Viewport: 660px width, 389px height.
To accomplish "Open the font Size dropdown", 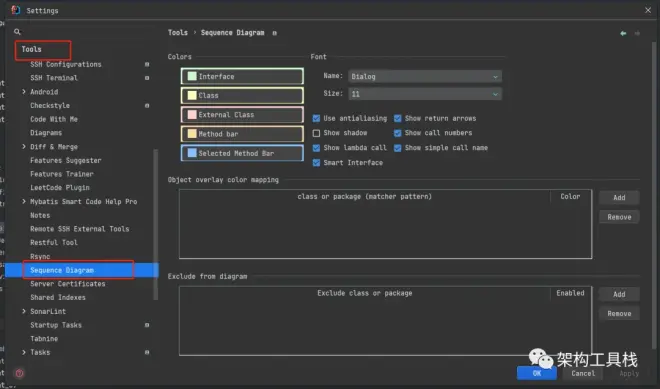I will [425, 94].
